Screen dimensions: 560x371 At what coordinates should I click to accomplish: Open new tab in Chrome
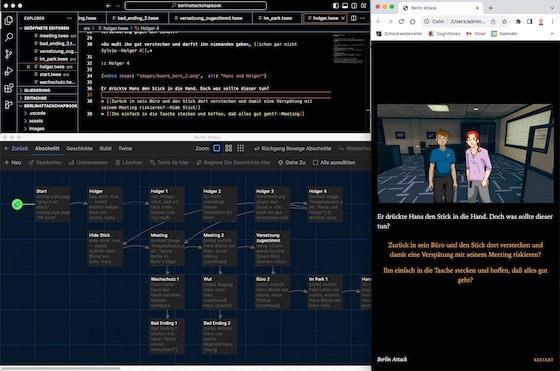490,8
